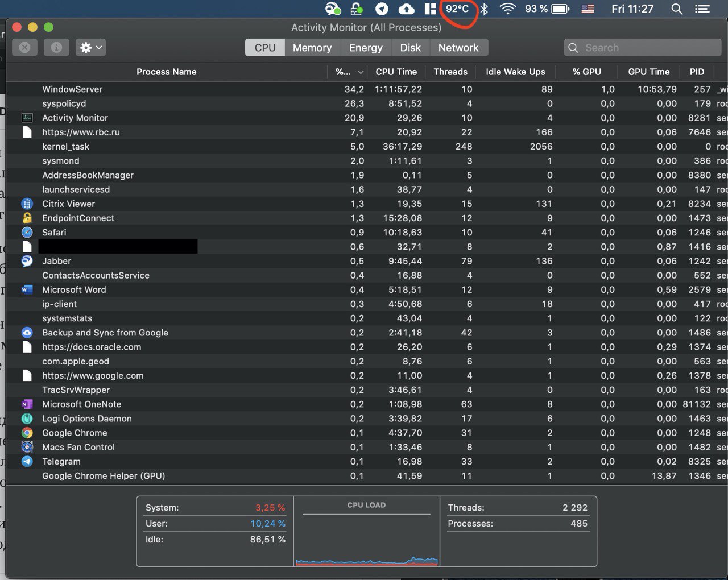728x580 pixels.
Task: Select Google Chrome Helper (GPU) process
Action: point(367,476)
